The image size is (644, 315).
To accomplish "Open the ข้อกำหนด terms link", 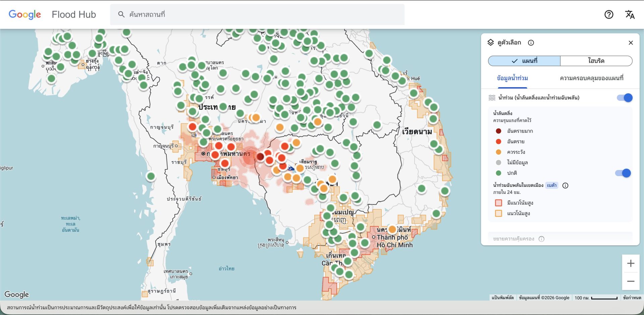I will coord(632,298).
